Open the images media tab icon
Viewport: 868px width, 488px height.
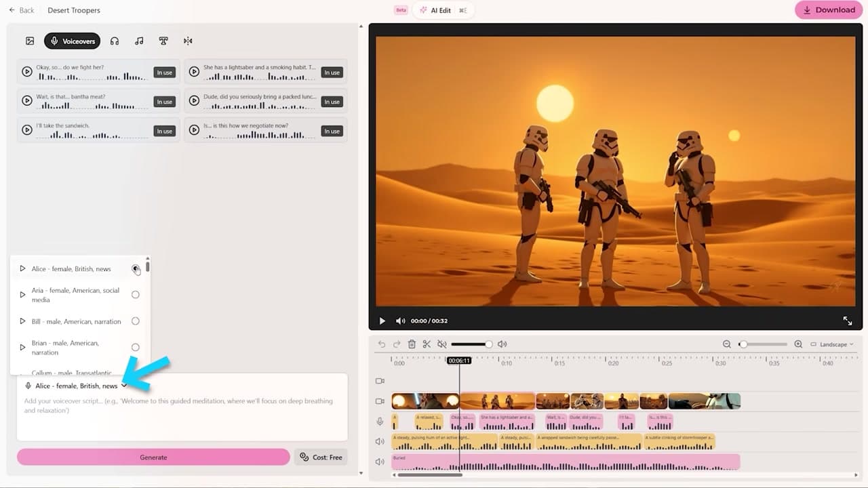(x=30, y=41)
